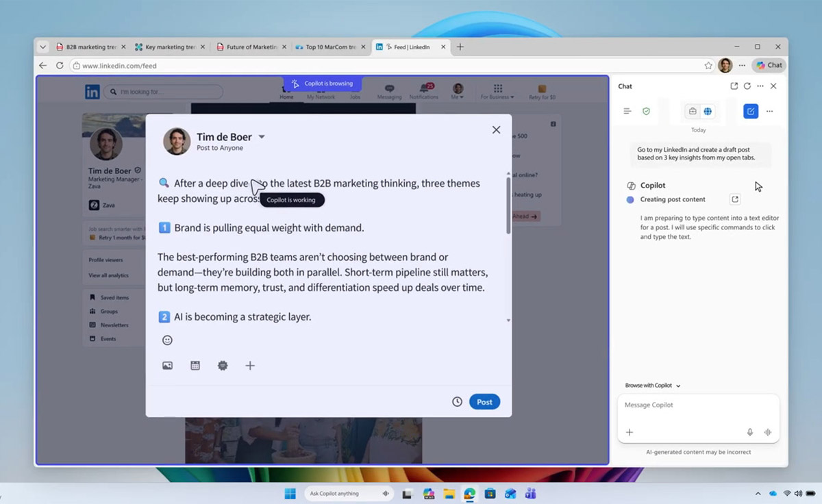Viewport: 822px width, 504px height.
Task: Close the post dialog with the X
Action: tap(496, 130)
